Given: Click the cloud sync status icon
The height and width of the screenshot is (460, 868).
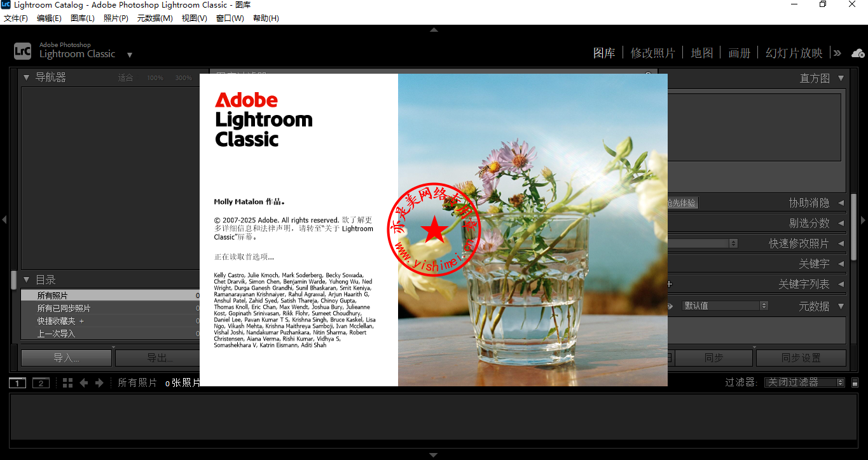Looking at the screenshot, I should tap(858, 53).
